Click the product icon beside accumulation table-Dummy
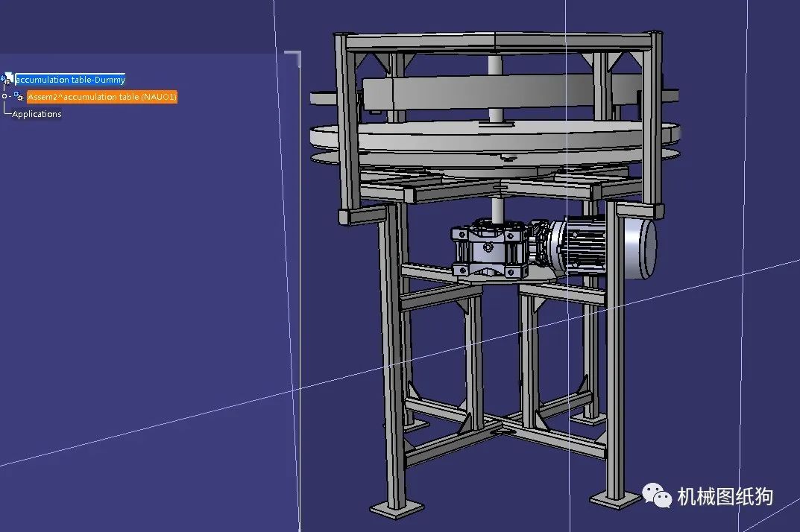This screenshot has width=800, height=532. [x=7, y=79]
